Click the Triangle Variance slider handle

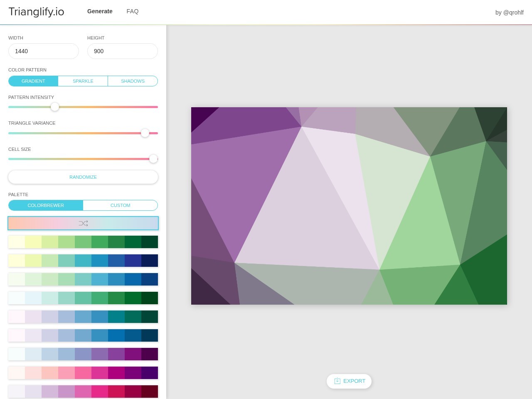pyautogui.click(x=145, y=133)
